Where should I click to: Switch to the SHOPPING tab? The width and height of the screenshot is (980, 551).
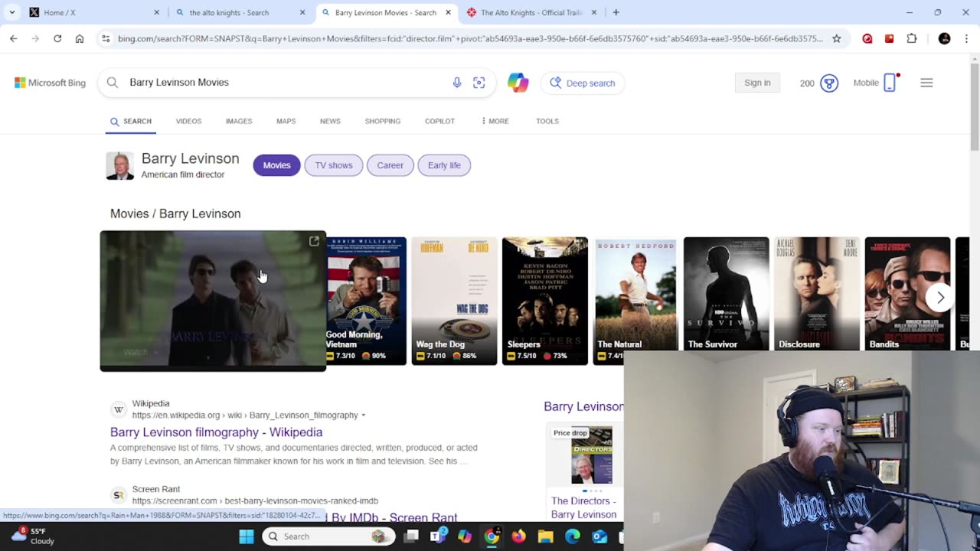click(x=383, y=121)
